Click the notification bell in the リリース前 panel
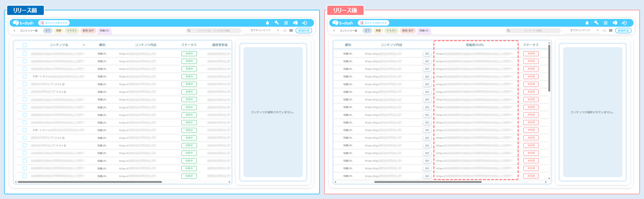 click(267, 23)
